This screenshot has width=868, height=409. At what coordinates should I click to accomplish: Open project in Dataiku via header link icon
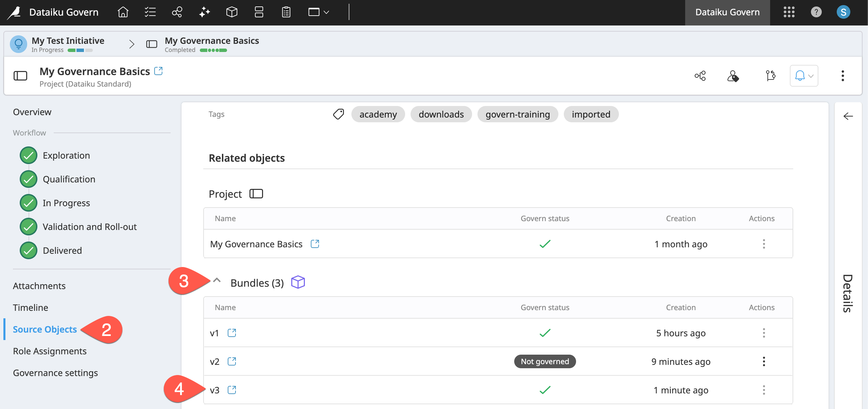click(158, 71)
